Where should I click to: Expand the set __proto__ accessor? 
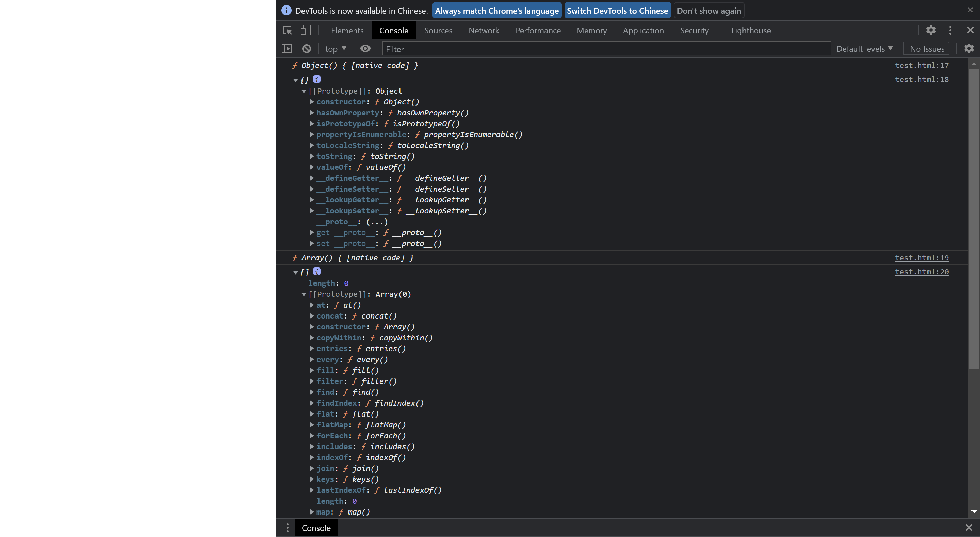pyautogui.click(x=312, y=243)
